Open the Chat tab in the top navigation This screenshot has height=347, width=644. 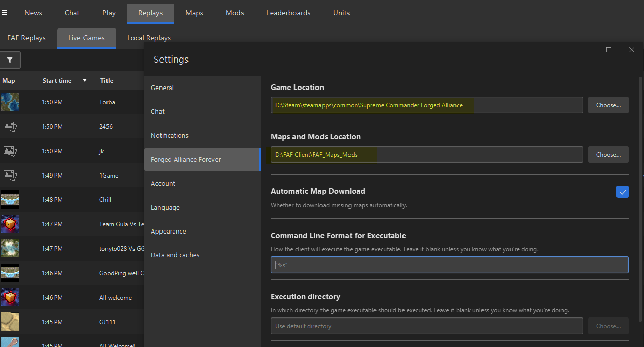point(72,13)
